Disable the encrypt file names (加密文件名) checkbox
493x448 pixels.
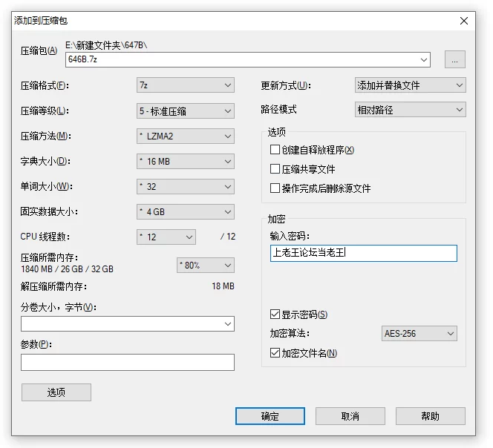275,353
